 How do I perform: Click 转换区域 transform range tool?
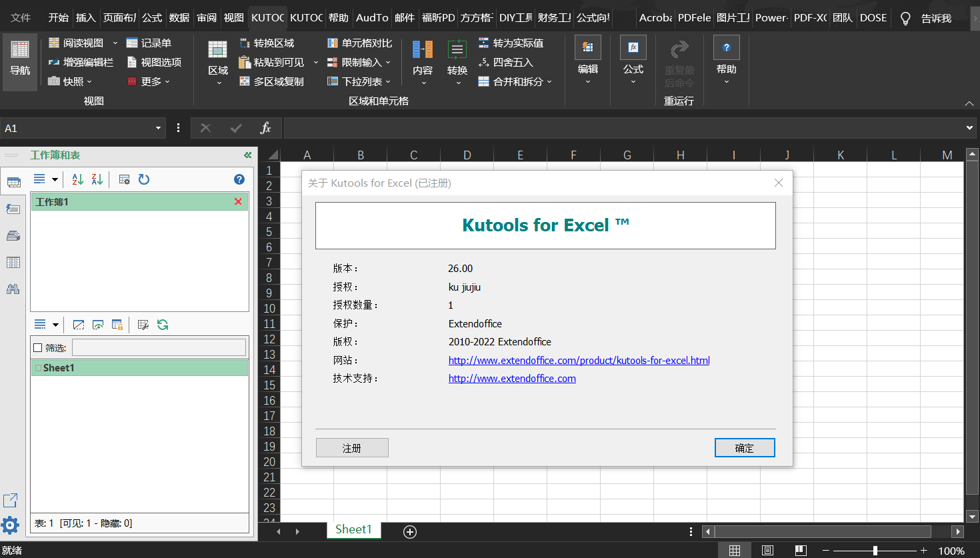coord(267,43)
